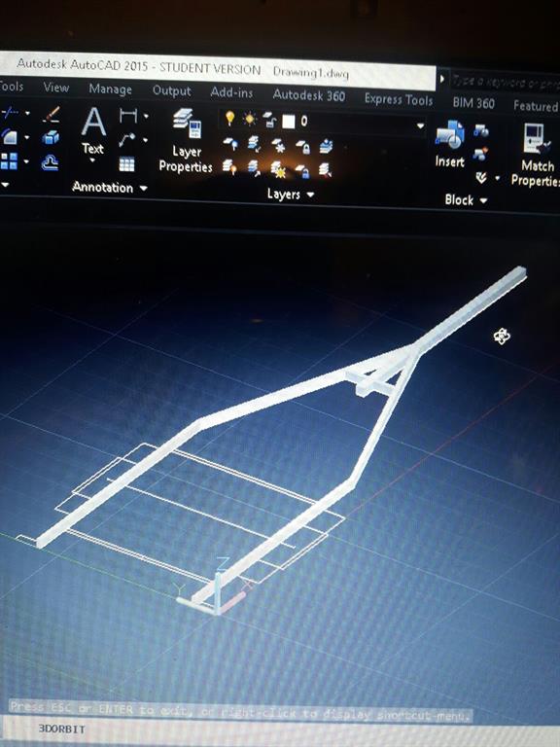Click layer 0 white color swatch
The width and height of the screenshot is (560, 747).
[x=289, y=122]
